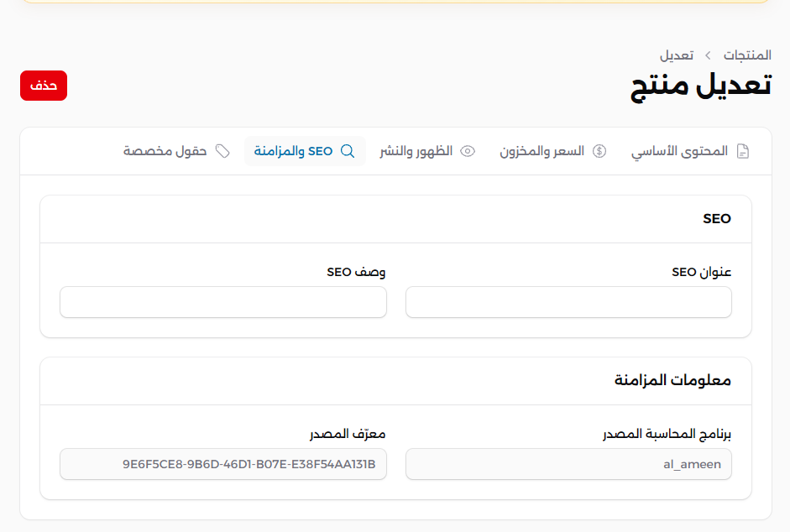Click the document icon on المحتوى الأساسي tab
This screenshot has width=790, height=532.
tap(743, 151)
